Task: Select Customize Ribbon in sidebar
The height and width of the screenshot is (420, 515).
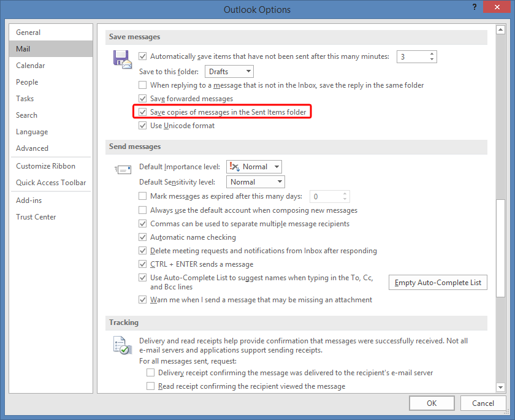Action: pos(46,166)
